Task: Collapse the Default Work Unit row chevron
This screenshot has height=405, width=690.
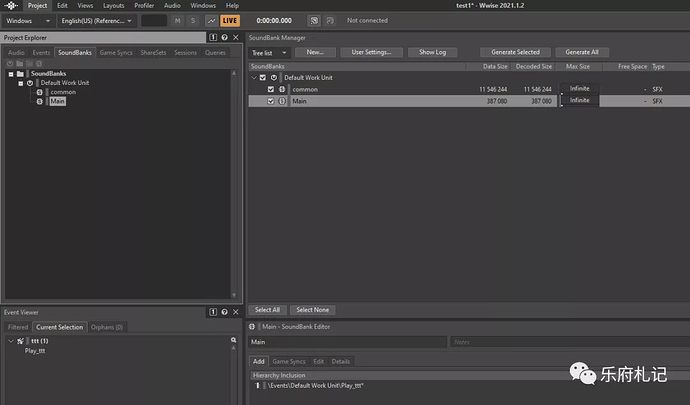Action: 254,77
